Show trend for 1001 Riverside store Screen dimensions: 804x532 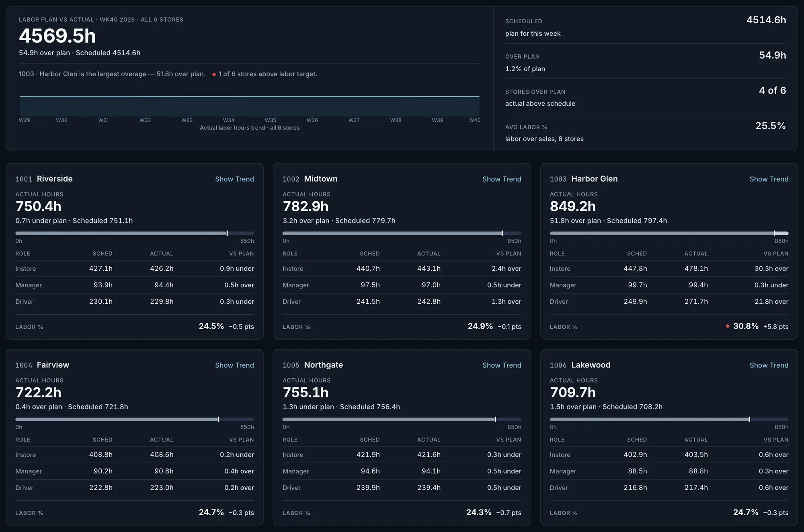[234, 179]
